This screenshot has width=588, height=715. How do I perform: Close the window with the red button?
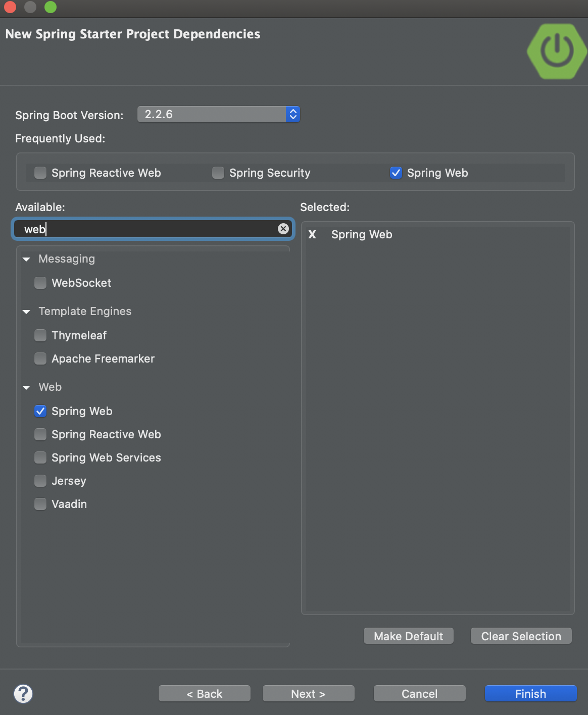point(10,7)
